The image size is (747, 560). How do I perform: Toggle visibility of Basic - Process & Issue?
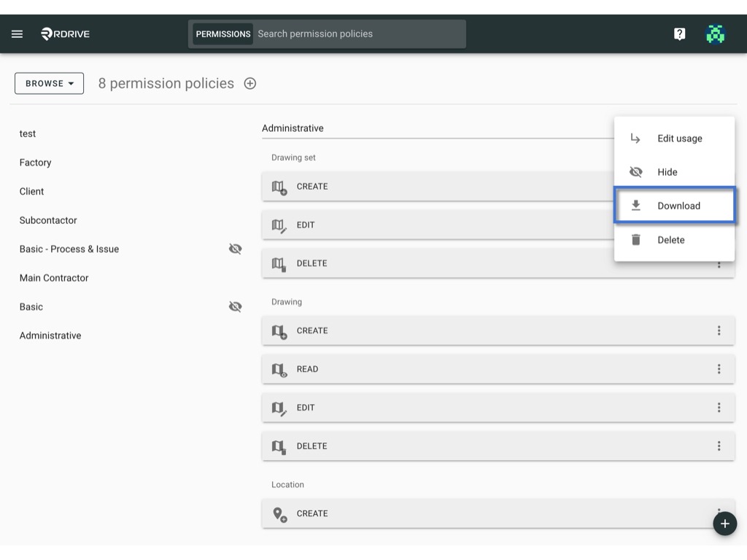(236, 249)
